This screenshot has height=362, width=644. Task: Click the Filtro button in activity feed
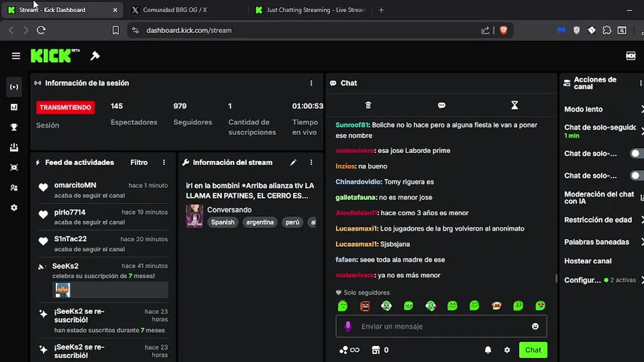point(139,162)
